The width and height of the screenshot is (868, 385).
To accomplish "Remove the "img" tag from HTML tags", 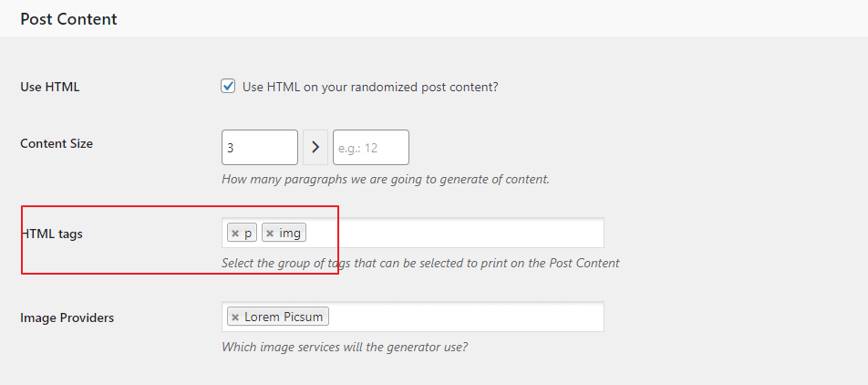I will coord(270,234).
